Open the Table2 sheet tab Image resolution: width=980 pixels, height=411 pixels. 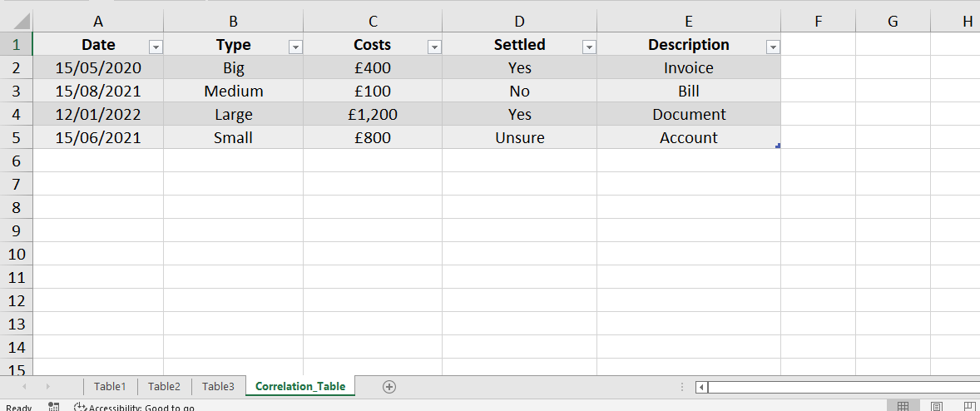pos(164,386)
